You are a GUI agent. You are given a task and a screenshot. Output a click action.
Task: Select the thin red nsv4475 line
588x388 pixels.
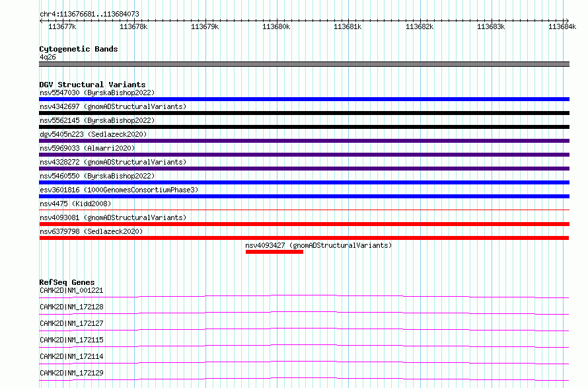pyautogui.click(x=304, y=210)
